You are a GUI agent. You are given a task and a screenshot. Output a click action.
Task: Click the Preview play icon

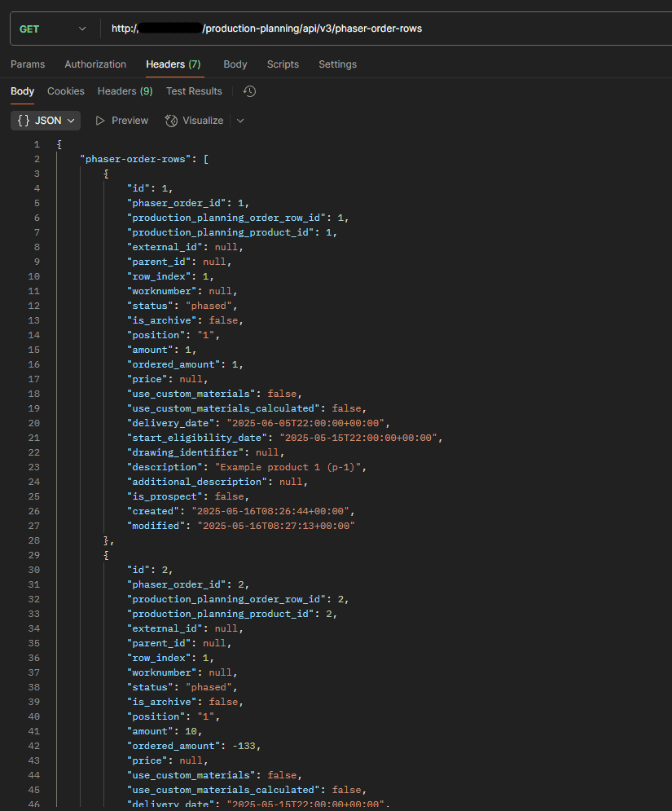(99, 121)
